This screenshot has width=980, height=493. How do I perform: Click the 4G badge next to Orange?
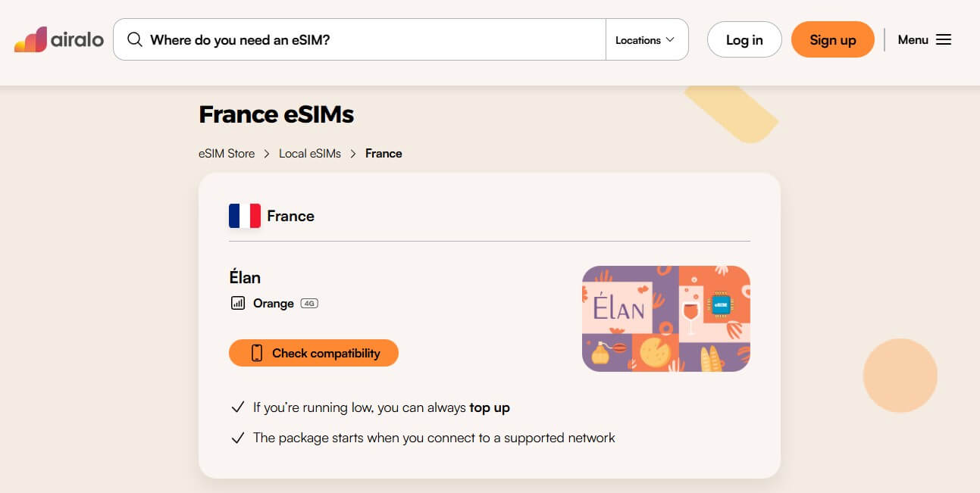click(x=309, y=304)
